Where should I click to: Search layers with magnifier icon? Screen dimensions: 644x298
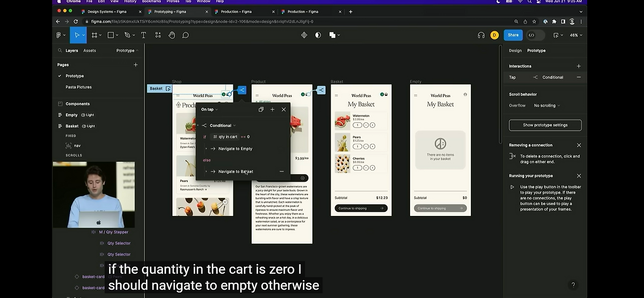pos(60,50)
